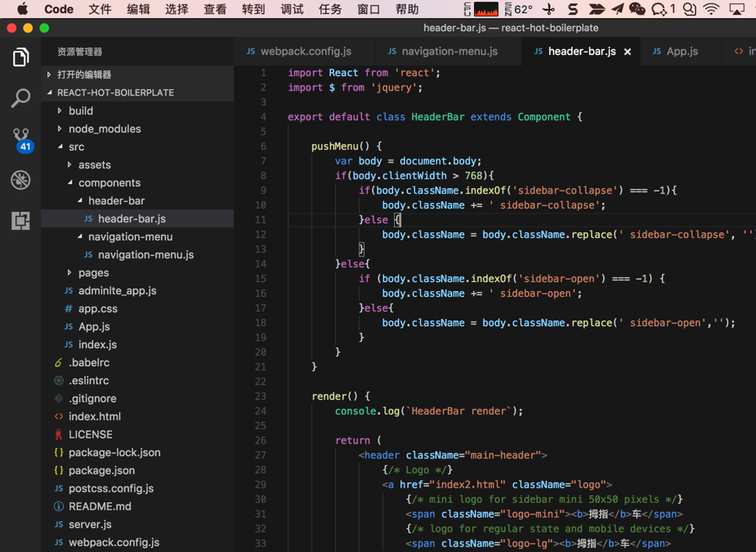
Task: Click the WeChat icon in menu bar
Action: (x=637, y=9)
